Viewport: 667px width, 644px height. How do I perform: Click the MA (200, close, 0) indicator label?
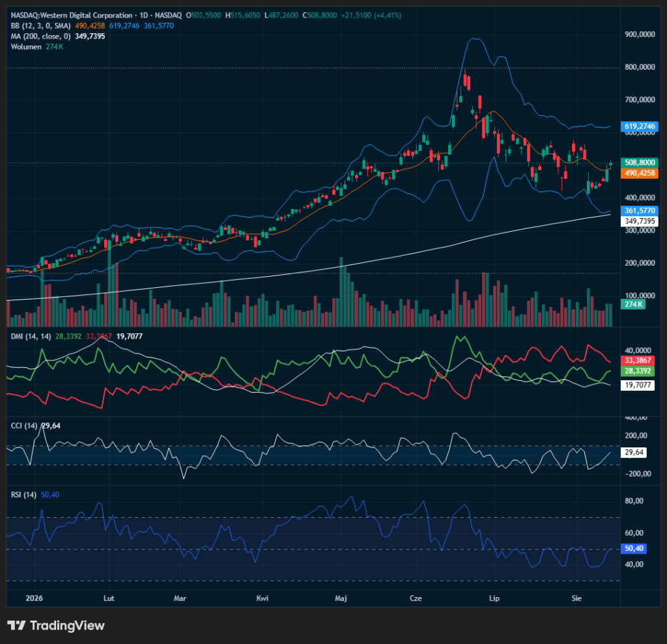tap(40, 36)
